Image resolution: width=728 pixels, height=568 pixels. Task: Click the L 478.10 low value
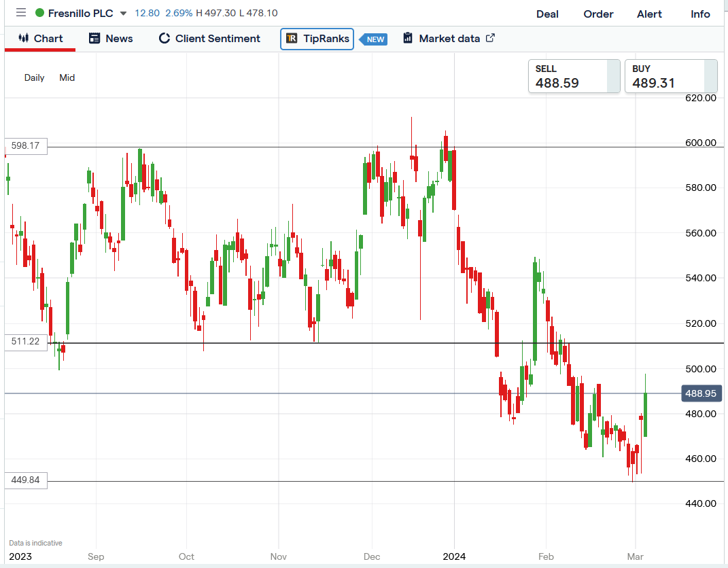[x=258, y=13]
